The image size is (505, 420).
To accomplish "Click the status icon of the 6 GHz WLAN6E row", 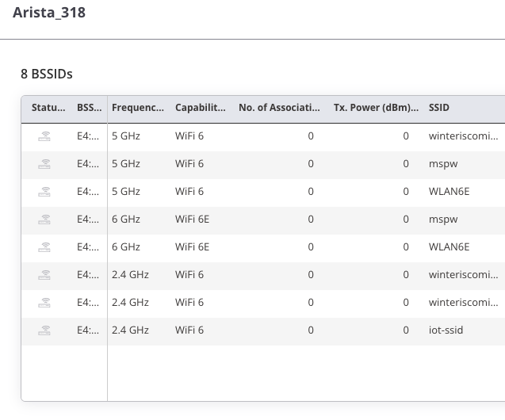I will (44, 247).
